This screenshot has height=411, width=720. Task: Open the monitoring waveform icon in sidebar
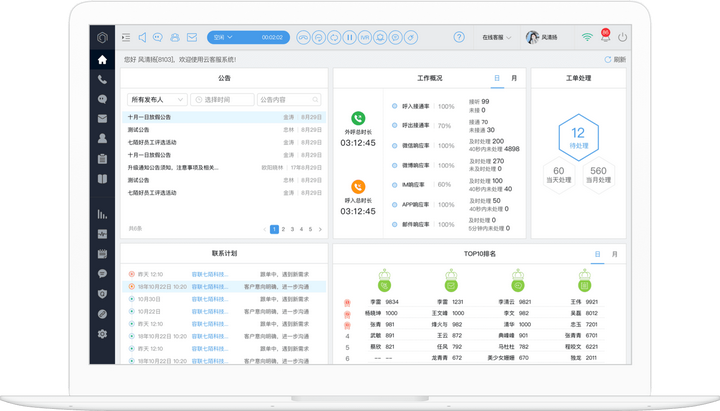click(x=102, y=234)
